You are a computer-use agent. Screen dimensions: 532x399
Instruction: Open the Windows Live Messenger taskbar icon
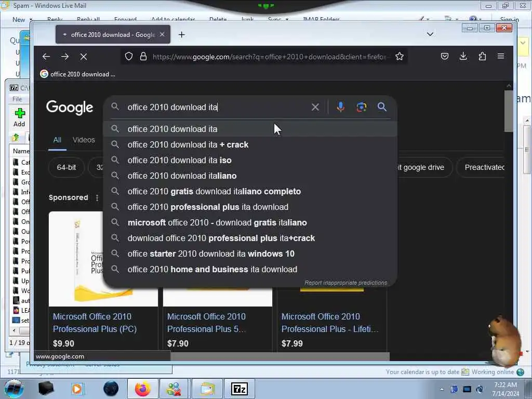tap(174, 389)
